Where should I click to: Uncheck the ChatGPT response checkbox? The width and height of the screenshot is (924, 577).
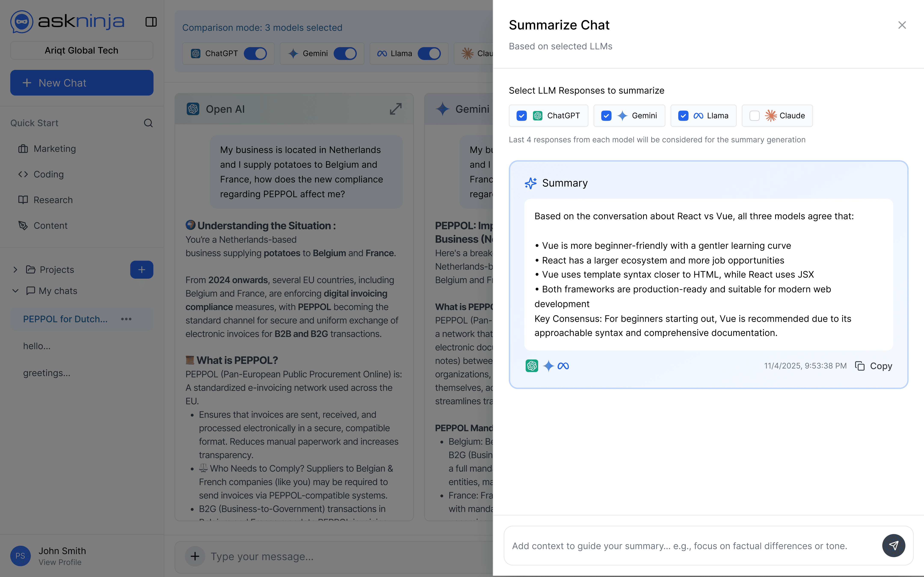click(521, 116)
